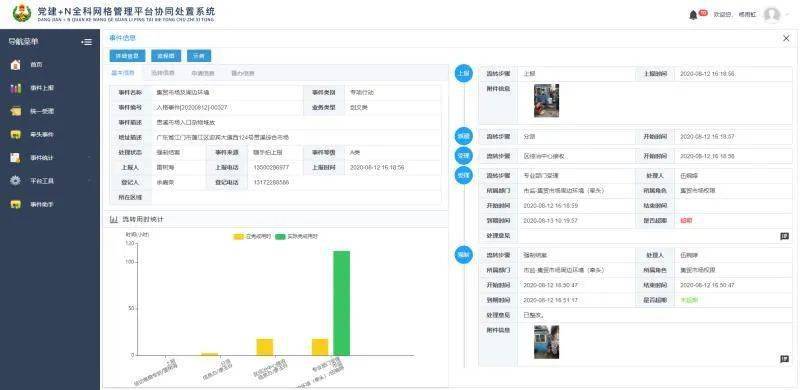Click the 流程图 blue button

click(166, 56)
